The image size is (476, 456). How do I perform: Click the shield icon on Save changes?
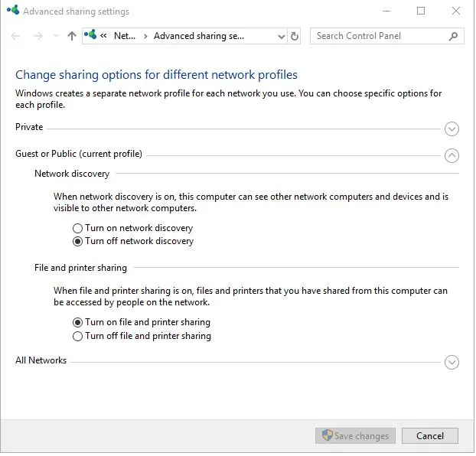coord(328,435)
